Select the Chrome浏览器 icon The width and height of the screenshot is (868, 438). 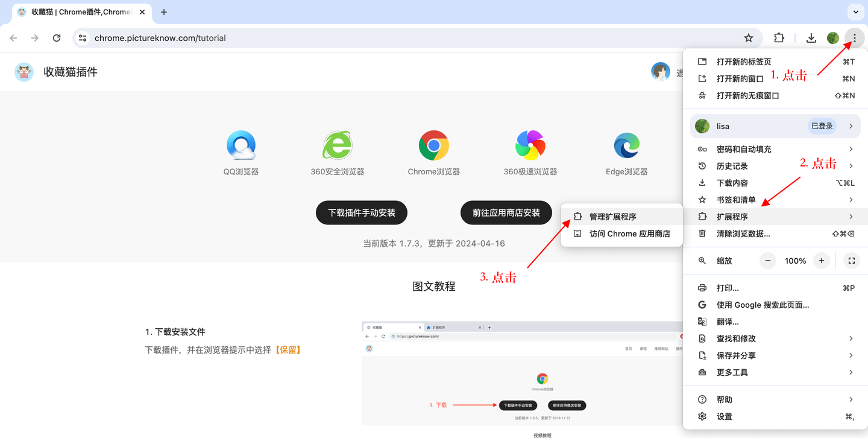[434, 145]
